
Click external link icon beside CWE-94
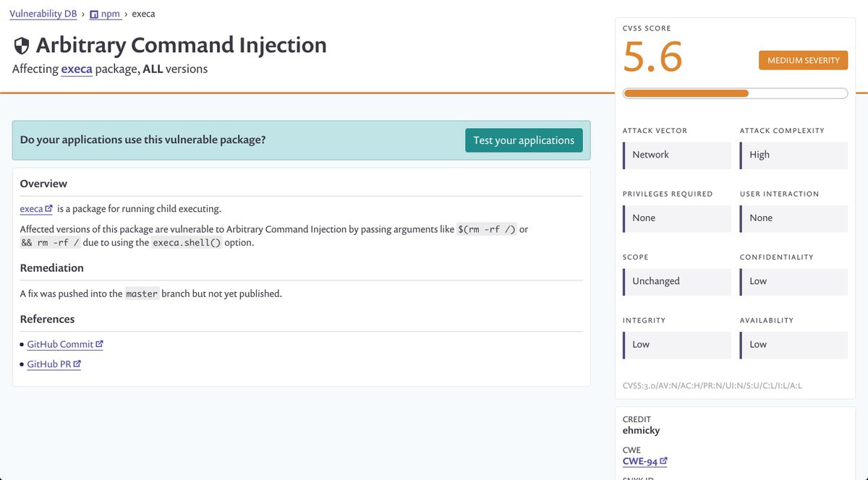pyautogui.click(x=663, y=460)
